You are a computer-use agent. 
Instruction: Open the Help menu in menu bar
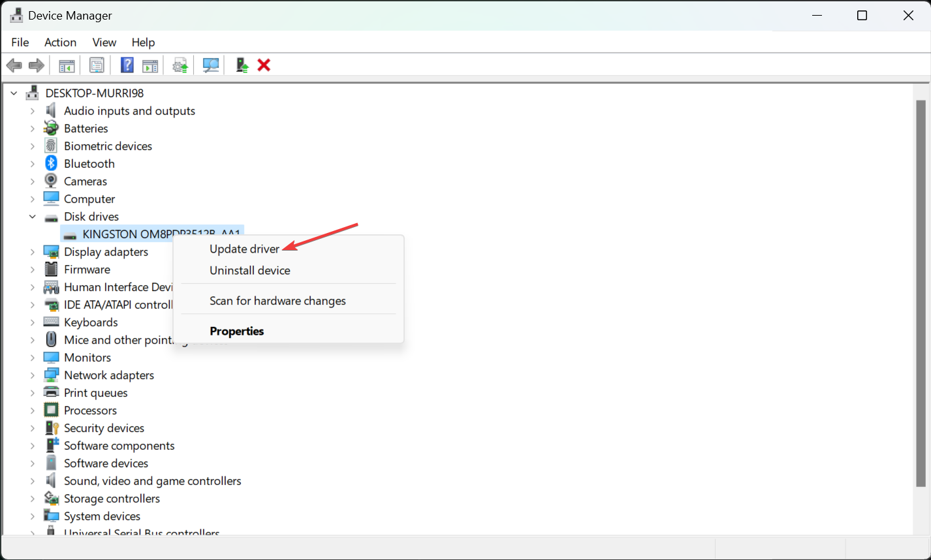tap(143, 42)
